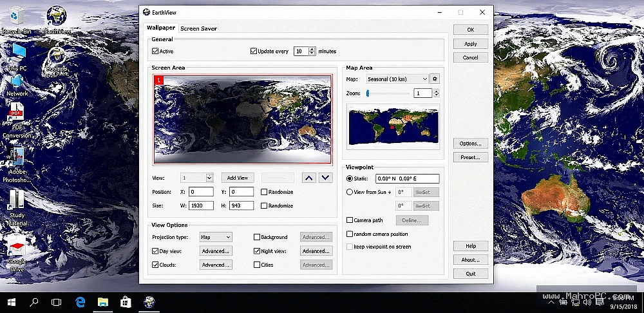Select the Adobe Photoshop desktop shortcut
This screenshot has height=313, width=644.
pos(17,165)
